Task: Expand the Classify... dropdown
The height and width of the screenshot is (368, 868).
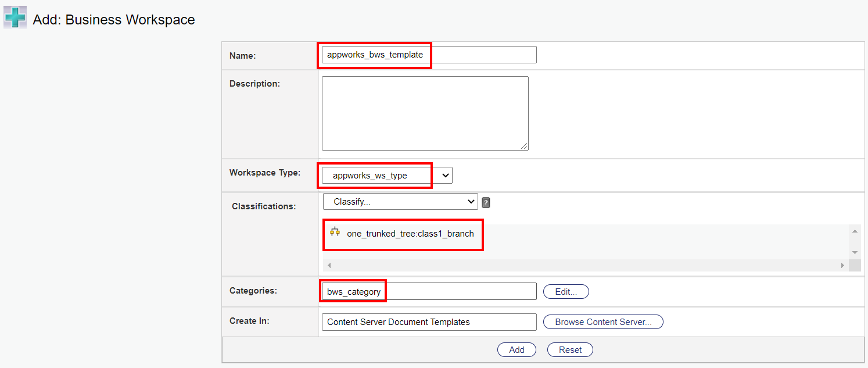Action: click(400, 202)
